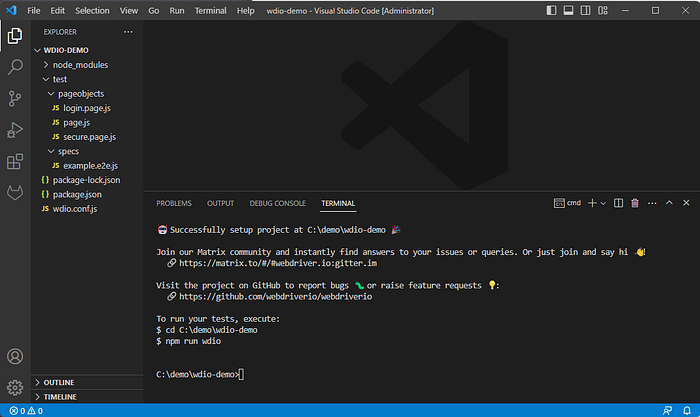Close the terminal panel
This screenshot has height=417, width=700.
point(686,203)
